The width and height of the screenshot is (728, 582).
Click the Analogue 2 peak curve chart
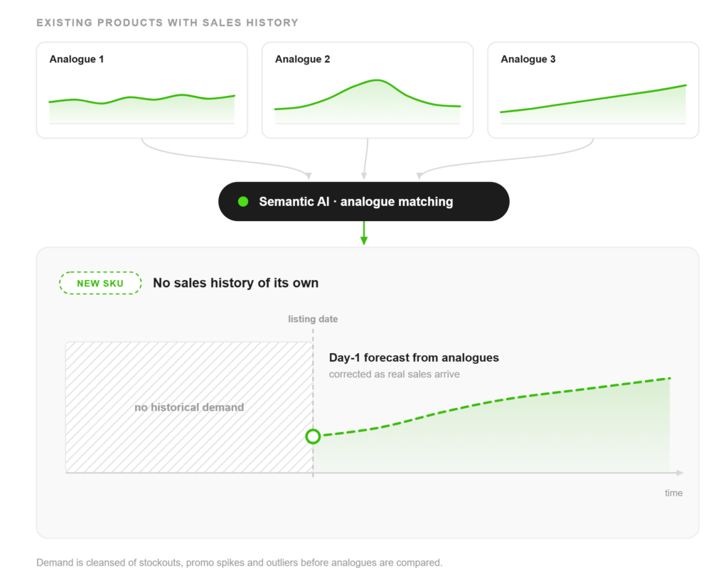pyautogui.click(x=368, y=102)
